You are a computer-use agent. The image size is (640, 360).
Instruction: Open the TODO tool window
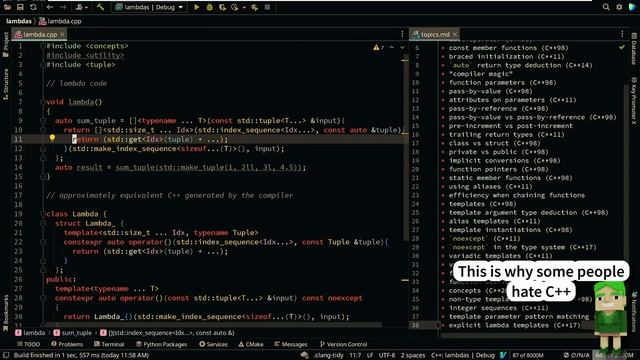click(29, 344)
